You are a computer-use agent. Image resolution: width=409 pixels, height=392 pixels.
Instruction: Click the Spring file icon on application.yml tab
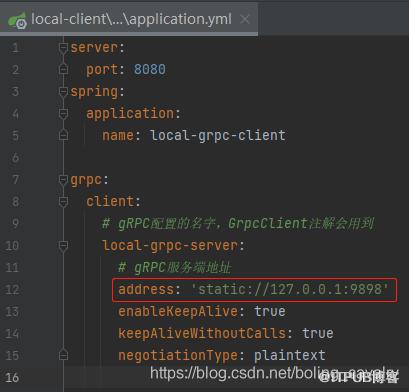coord(17,21)
